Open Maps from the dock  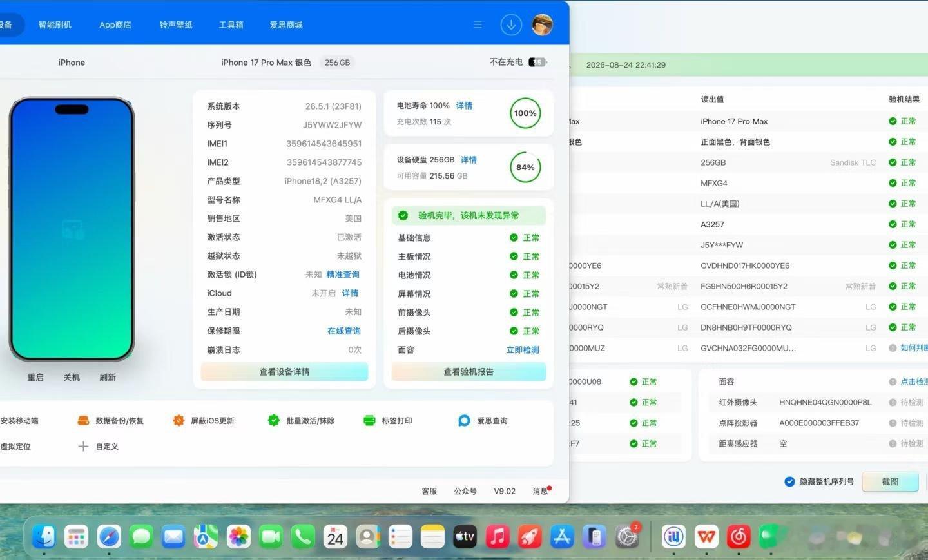point(206,536)
